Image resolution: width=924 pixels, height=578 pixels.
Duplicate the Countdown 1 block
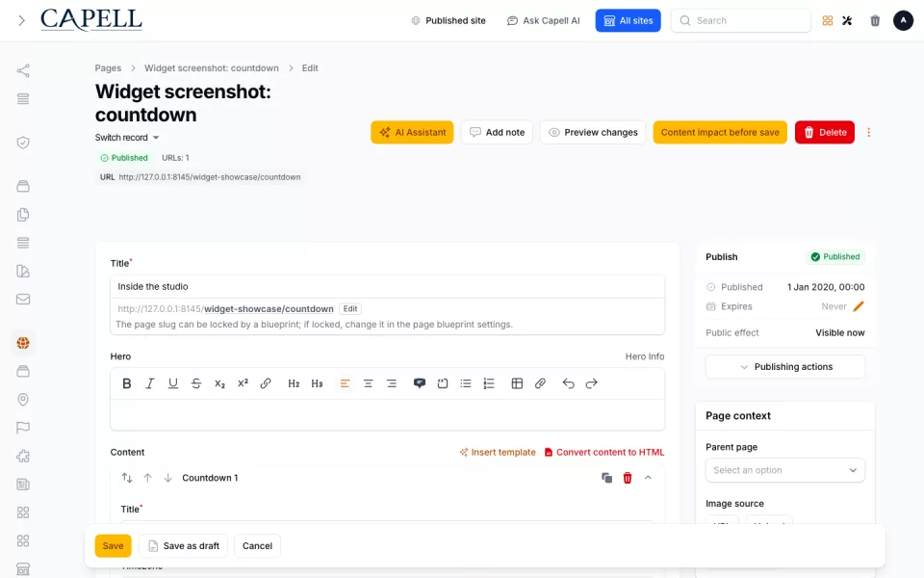[606, 478]
